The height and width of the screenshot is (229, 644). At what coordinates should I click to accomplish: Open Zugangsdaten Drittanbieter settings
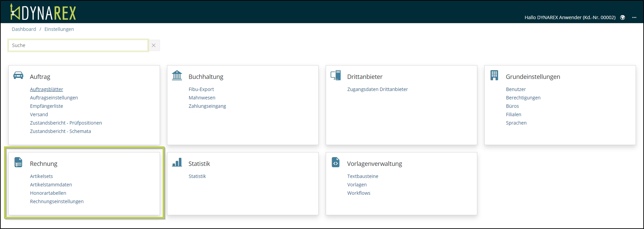pos(377,89)
